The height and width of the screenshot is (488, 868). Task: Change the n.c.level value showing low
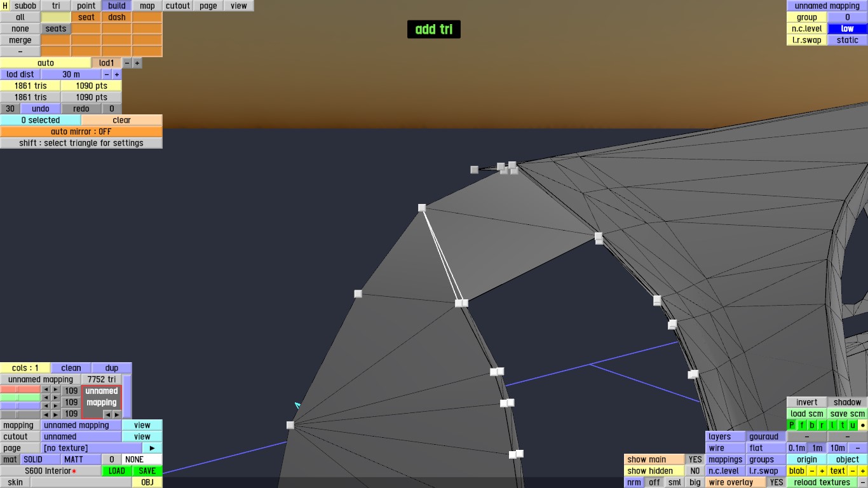pyautogui.click(x=848, y=29)
